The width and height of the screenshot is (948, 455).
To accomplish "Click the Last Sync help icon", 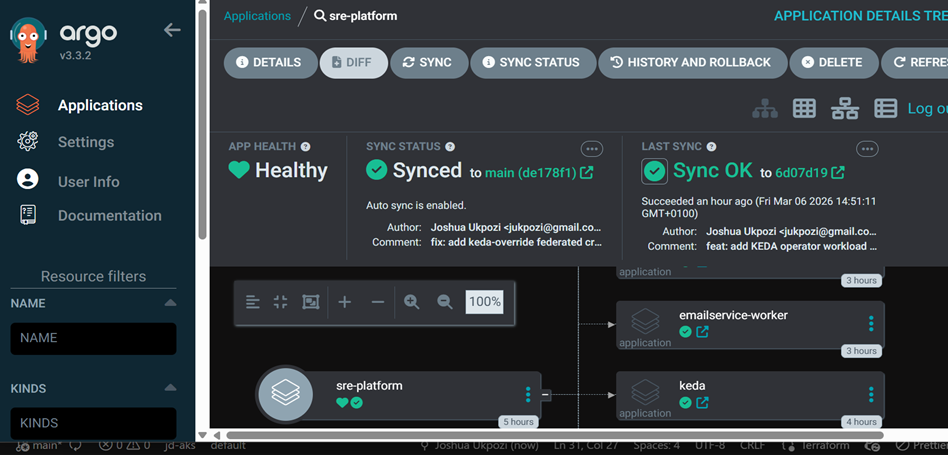I will [x=711, y=146].
